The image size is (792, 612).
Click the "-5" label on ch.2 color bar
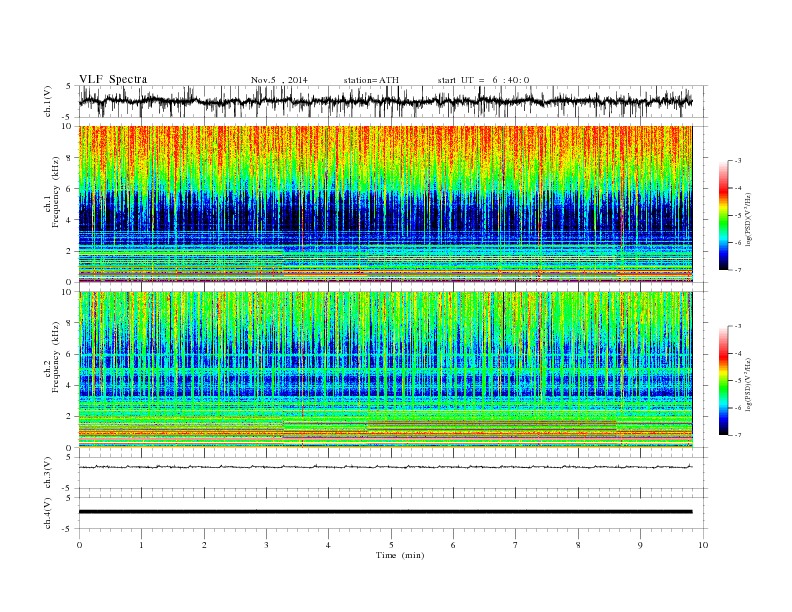coord(737,381)
